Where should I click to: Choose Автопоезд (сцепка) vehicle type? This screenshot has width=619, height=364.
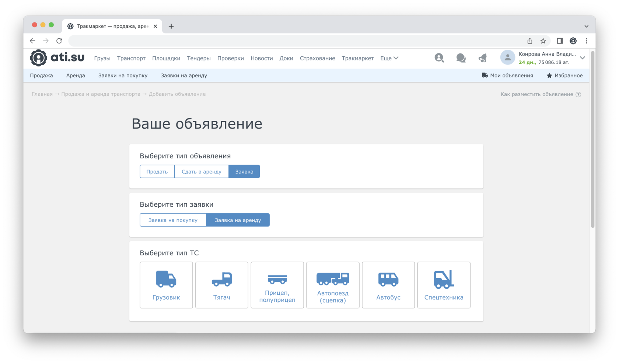(x=333, y=285)
